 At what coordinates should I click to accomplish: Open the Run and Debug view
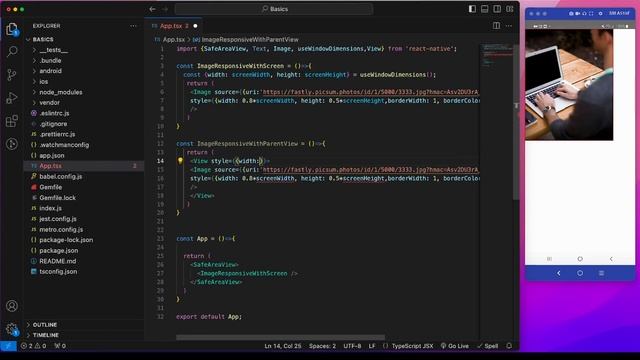[x=12, y=98]
